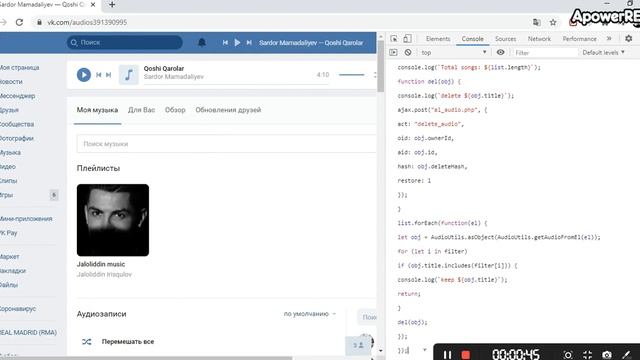The height and width of the screenshot is (360, 640).
Task: Open a new browser tab
Action: point(112,5)
